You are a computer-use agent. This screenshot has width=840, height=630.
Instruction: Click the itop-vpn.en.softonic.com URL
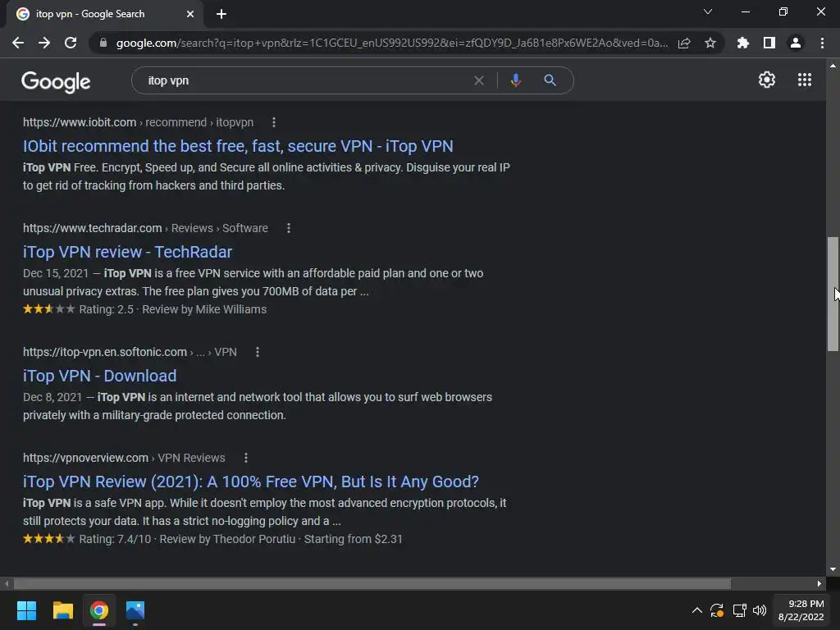coord(130,352)
